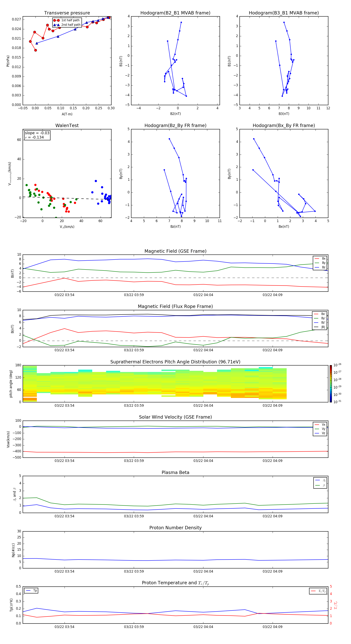
Task: Select the 'Bx' legend entry in GSE panel
Action: click(320, 259)
